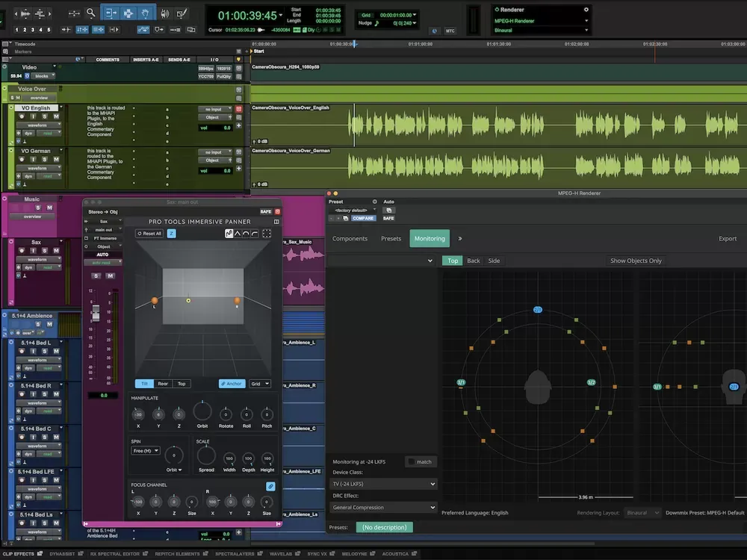747x560 pixels.
Task: Toggle SAFE in immersive panner header
Action: click(x=265, y=211)
